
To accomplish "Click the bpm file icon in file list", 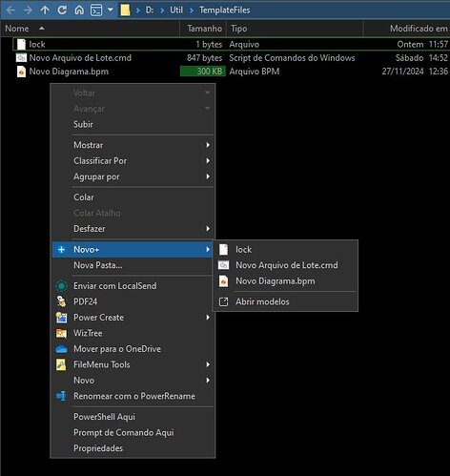I will coord(21,72).
